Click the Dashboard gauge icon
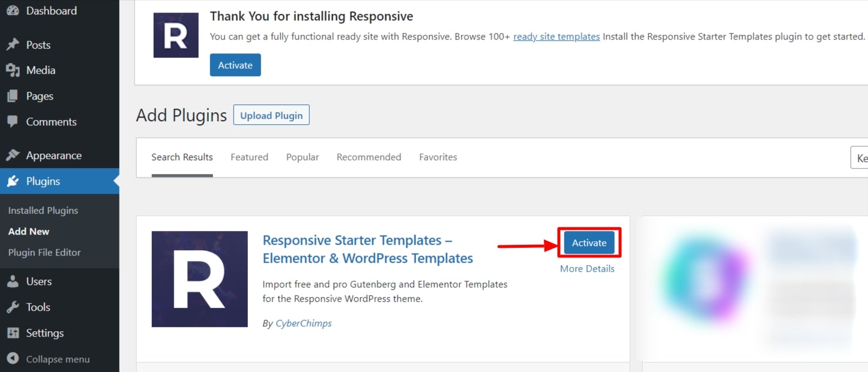Screen dimensions: 868x372 13,11
